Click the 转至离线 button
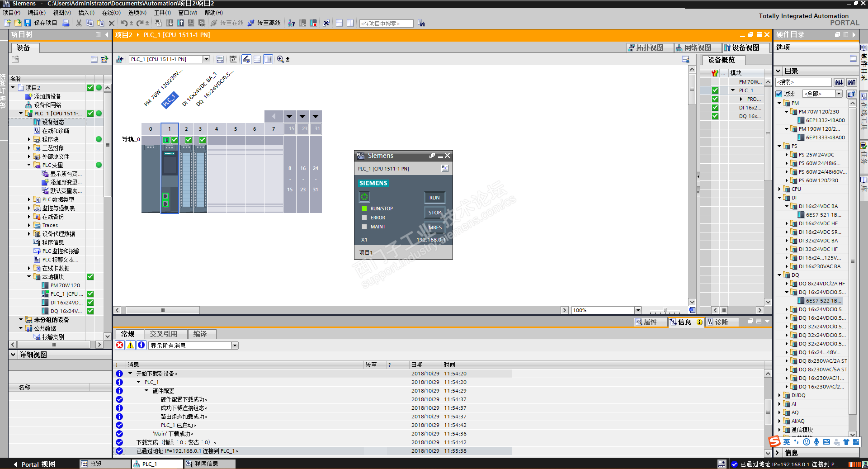The width and height of the screenshot is (868, 469). pos(264,23)
